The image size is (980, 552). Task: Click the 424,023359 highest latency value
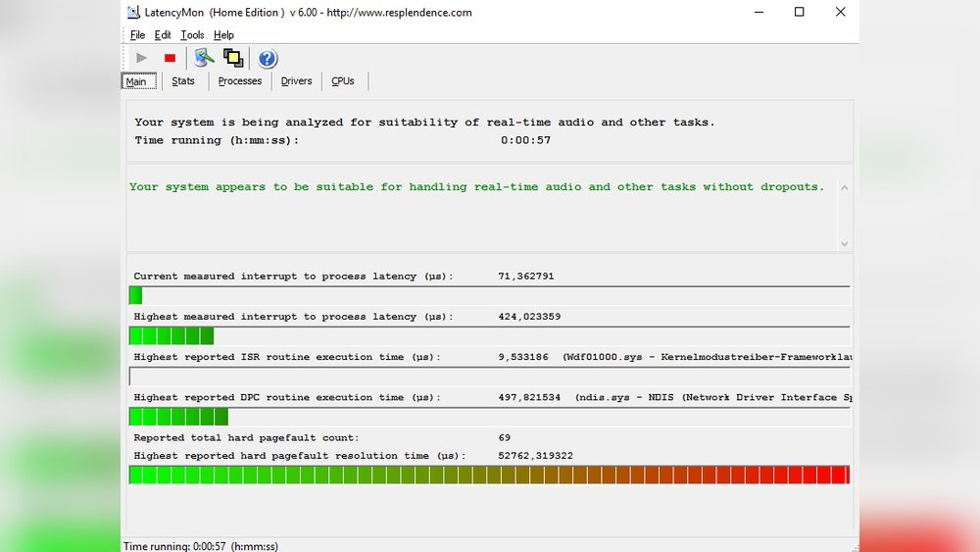tap(529, 317)
